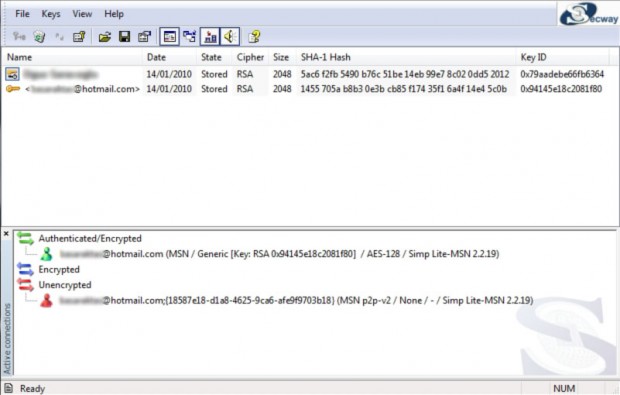Click the generate key toolbar icon
Viewport: 620px width, 395px height.
click(19, 37)
